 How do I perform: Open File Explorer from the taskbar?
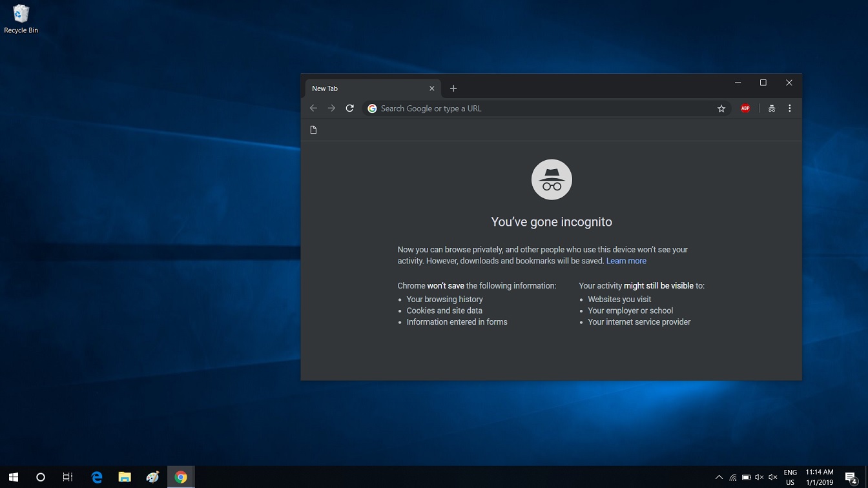click(125, 477)
